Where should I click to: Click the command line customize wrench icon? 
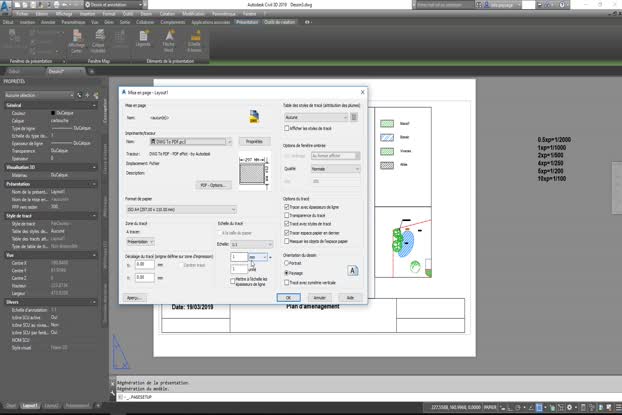[113, 393]
